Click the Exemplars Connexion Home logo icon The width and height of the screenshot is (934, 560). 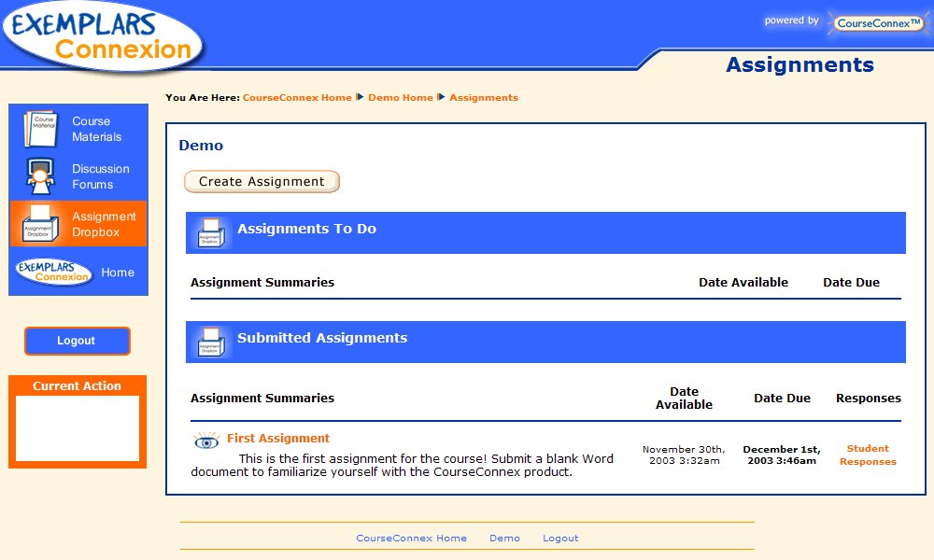(x=53, y=273)
